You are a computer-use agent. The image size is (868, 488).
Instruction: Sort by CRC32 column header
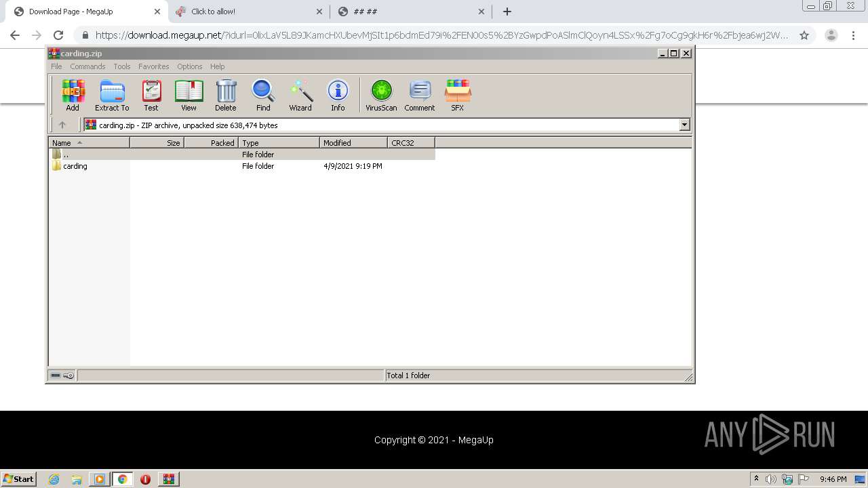[411, 143]
